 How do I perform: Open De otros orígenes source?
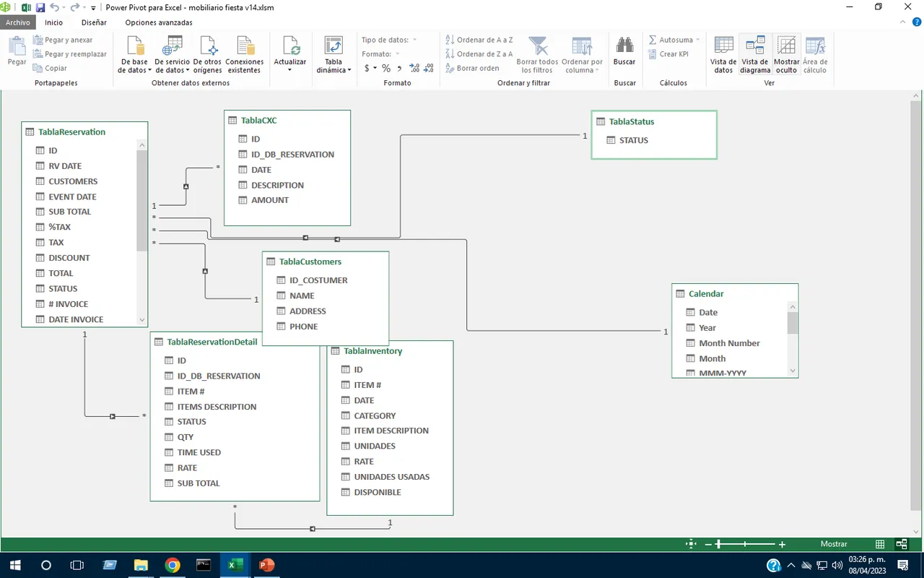point(208,55)
